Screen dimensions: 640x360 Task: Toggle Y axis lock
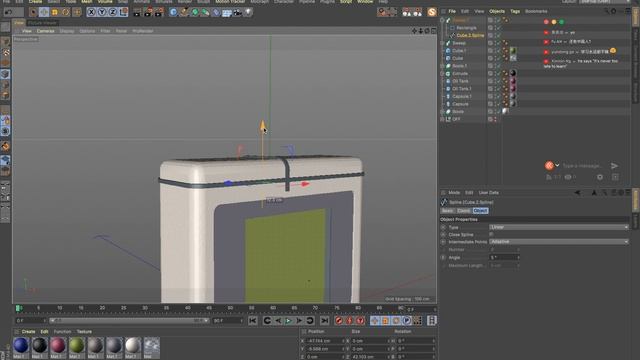102,12
